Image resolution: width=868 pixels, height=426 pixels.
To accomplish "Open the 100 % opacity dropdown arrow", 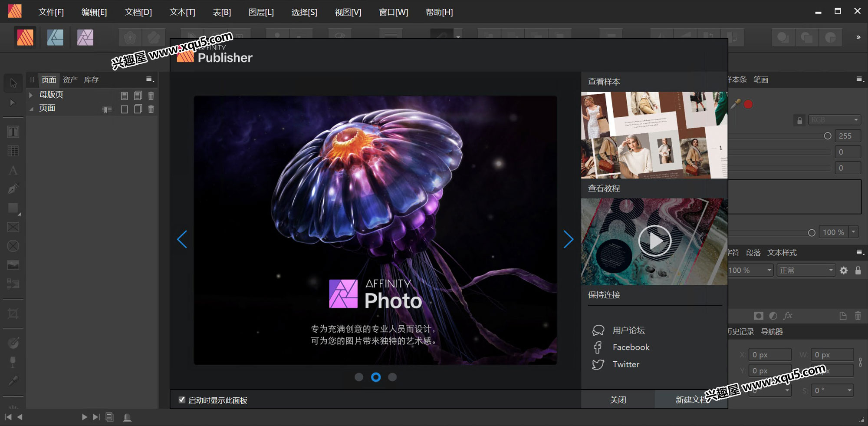I will point(853,232).
